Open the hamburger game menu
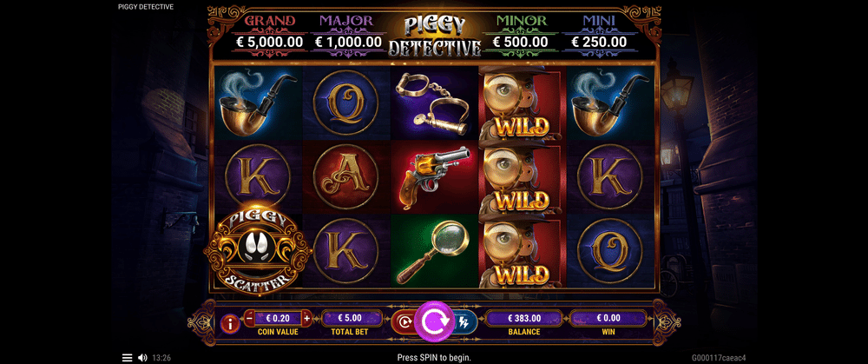 (x=127, y=358)
